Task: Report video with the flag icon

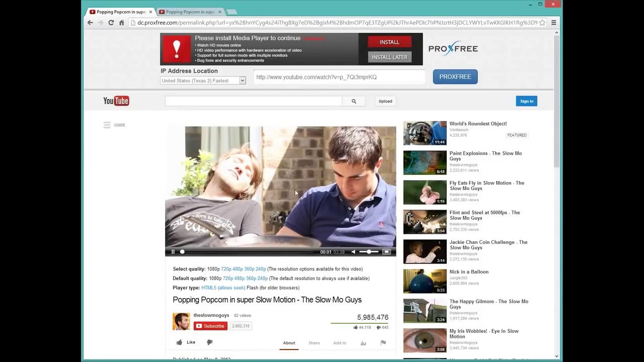Action: [x=383, y=343]
